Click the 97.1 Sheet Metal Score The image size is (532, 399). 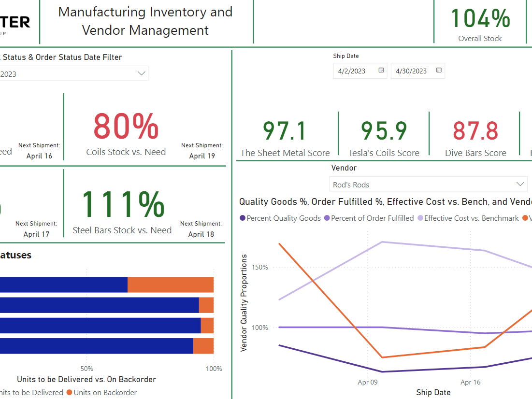[285, 131]
